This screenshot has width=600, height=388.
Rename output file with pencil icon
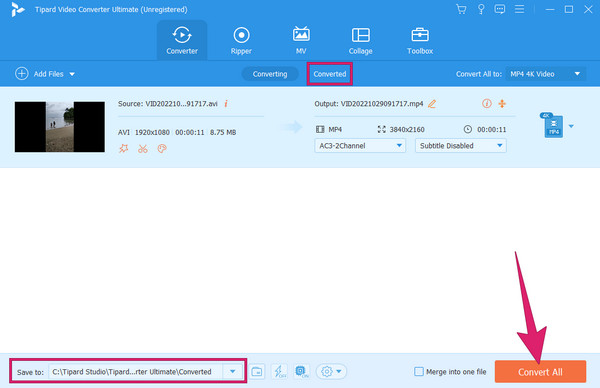pos(432,104)
